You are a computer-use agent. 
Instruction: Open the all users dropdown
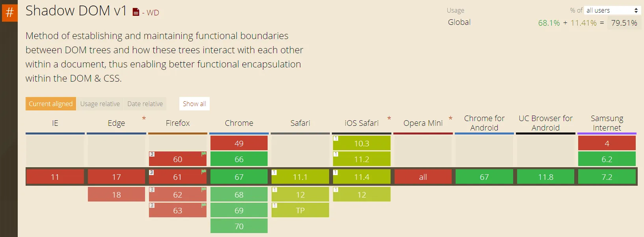pyautogui.click(x=611, y=10)
